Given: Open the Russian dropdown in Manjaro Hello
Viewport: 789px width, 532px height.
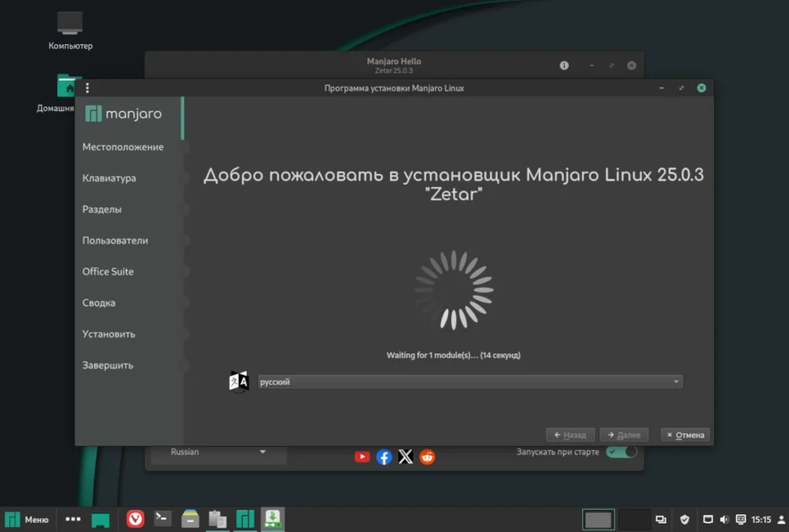Looking at the screenshot, I should pos(218,452).
